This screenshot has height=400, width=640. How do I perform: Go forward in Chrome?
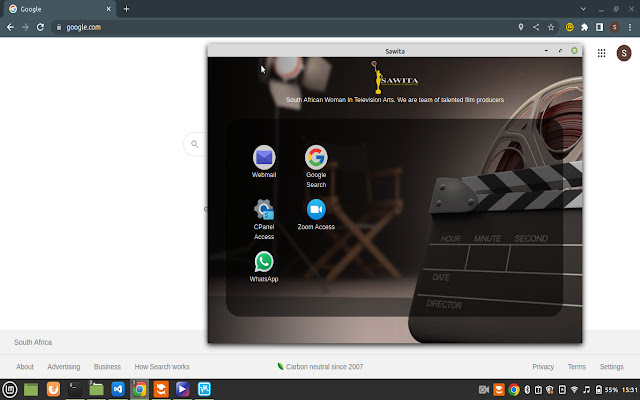pyautogui.click(x=25, y=27)
